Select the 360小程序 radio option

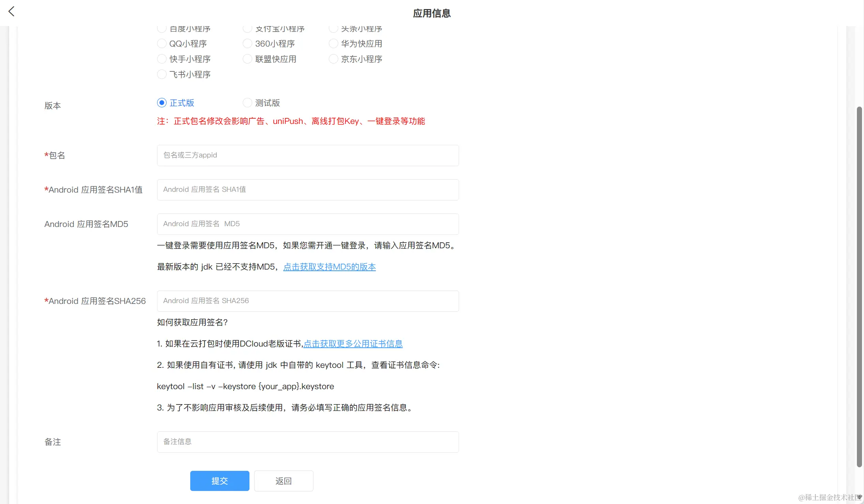[x=247, y=43]
